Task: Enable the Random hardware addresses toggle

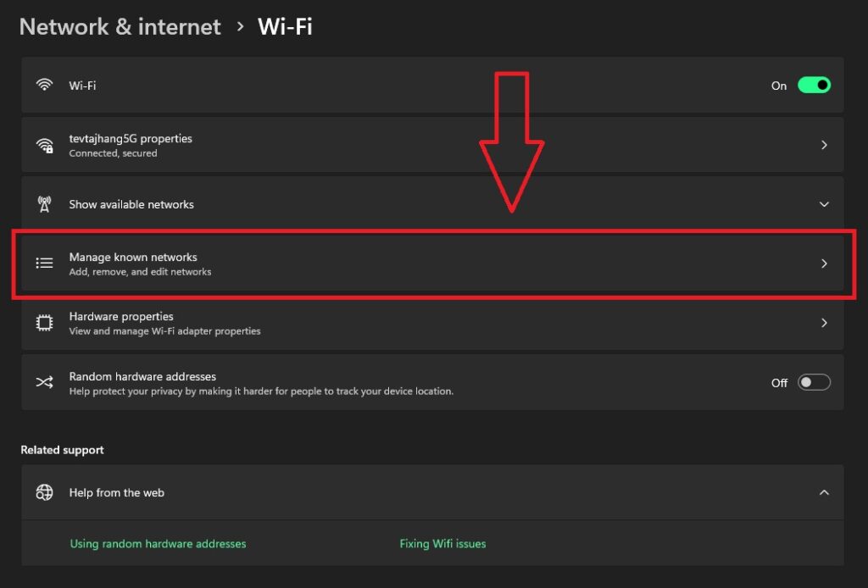Action: [814, 383]
